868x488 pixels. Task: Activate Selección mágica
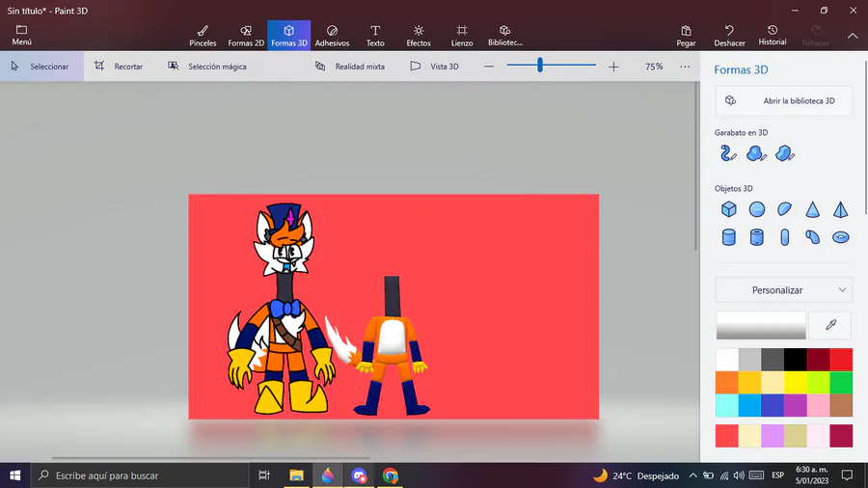[x=207, y=67]
